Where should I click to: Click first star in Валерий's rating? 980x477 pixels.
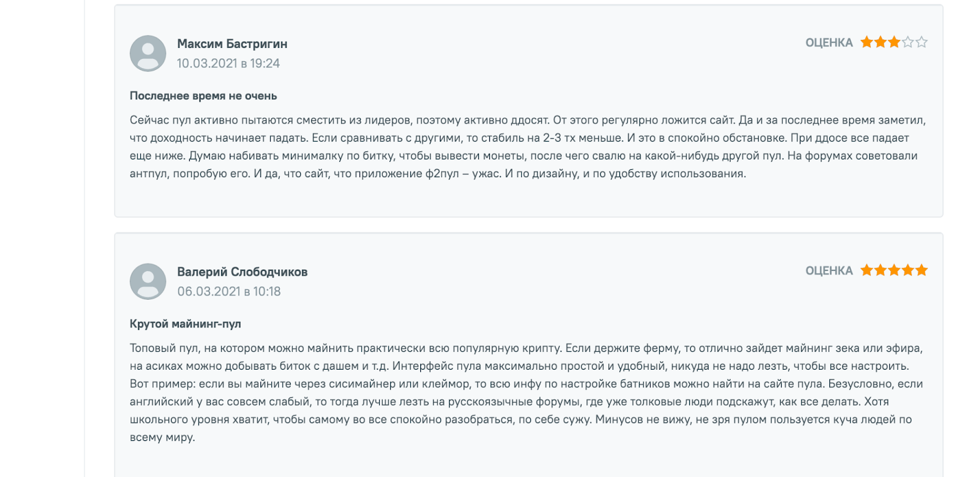(x=867, y=270)
